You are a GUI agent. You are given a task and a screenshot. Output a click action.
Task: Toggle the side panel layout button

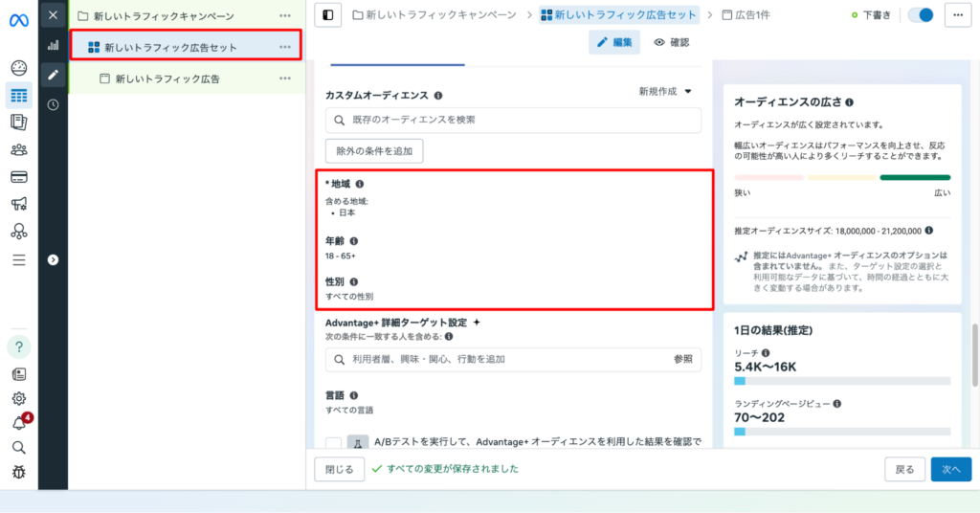328,15
